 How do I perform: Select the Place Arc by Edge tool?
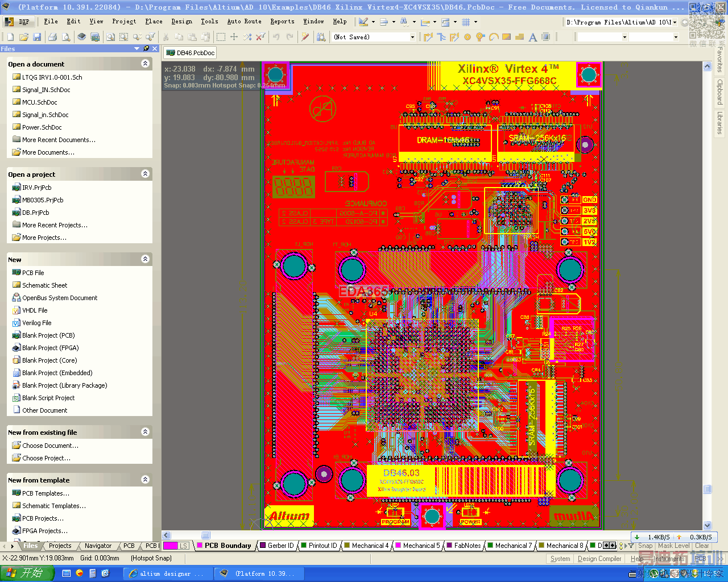[x=494, y=37]
